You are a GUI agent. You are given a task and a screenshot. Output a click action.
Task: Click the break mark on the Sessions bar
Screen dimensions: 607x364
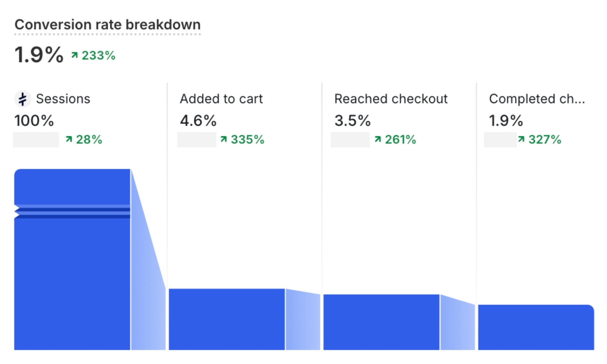72,211
